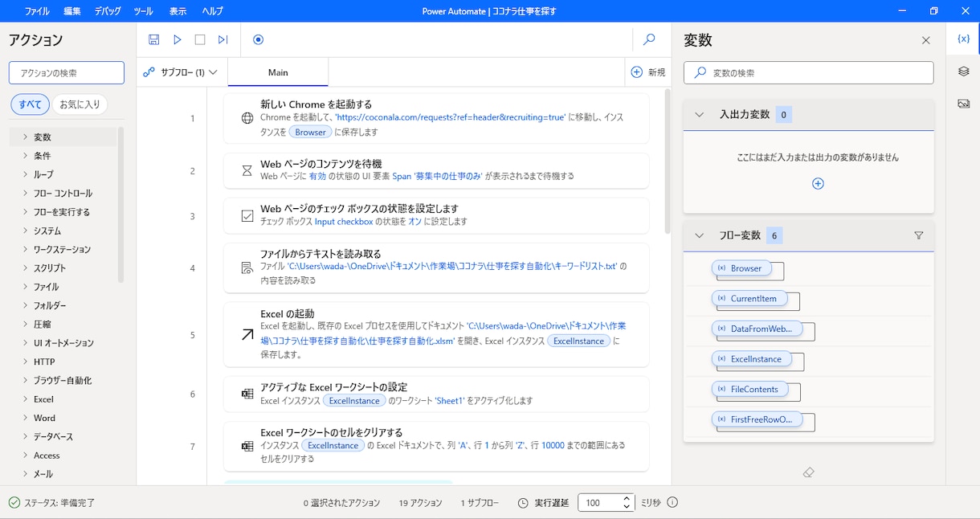
Task: Click the Excel icon on action 6
Action: 247,394
